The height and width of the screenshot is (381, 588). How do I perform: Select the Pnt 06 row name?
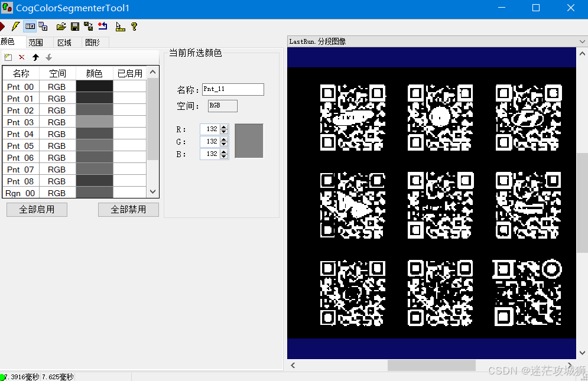coord(20,158)
